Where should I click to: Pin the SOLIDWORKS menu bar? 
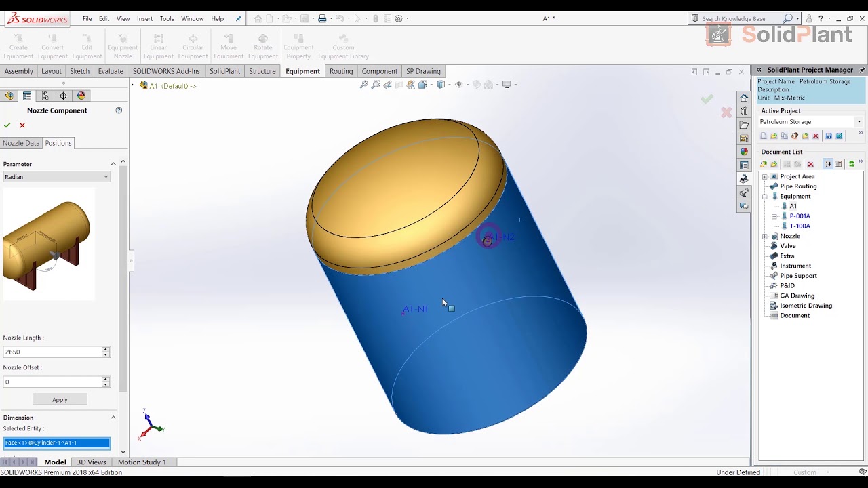coord(238,18)
